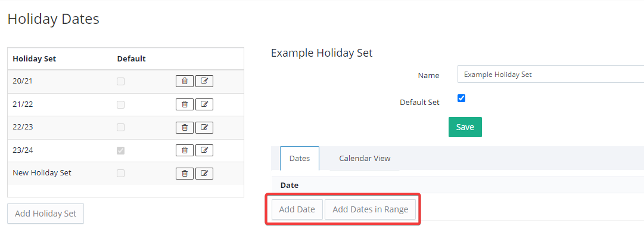Delete the 23/24 holiday set
644x241 pixels.
coord(185,150)
